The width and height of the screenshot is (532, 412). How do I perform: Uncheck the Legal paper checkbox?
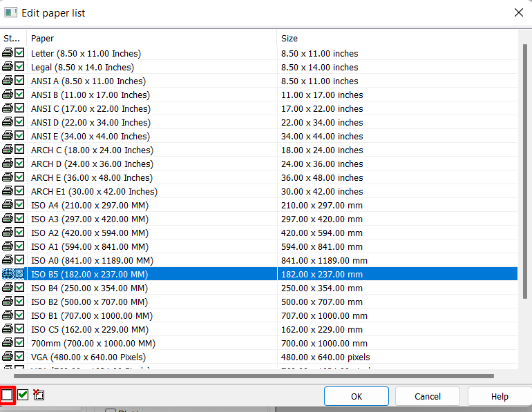[x=19, y=67]
